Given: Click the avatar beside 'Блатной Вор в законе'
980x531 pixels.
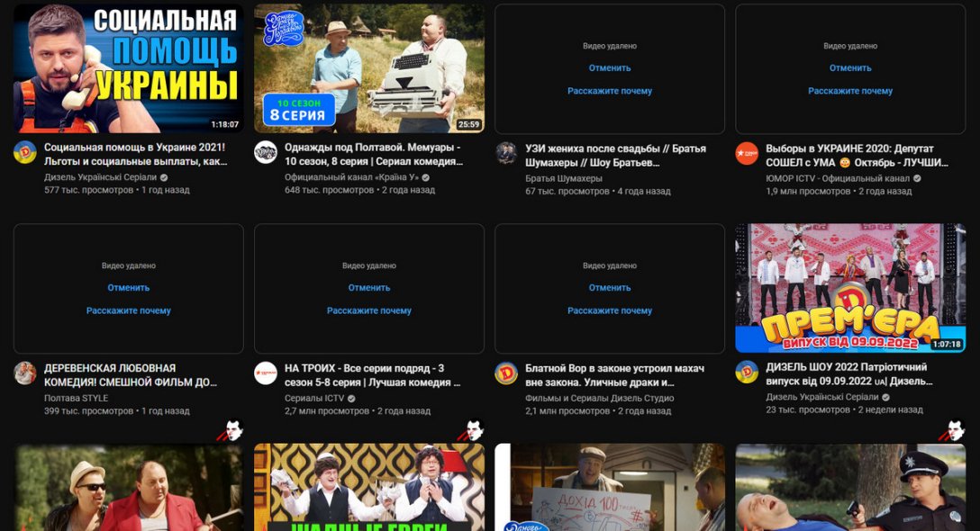Looking at the screenshot, I should [x=506, y=373].
